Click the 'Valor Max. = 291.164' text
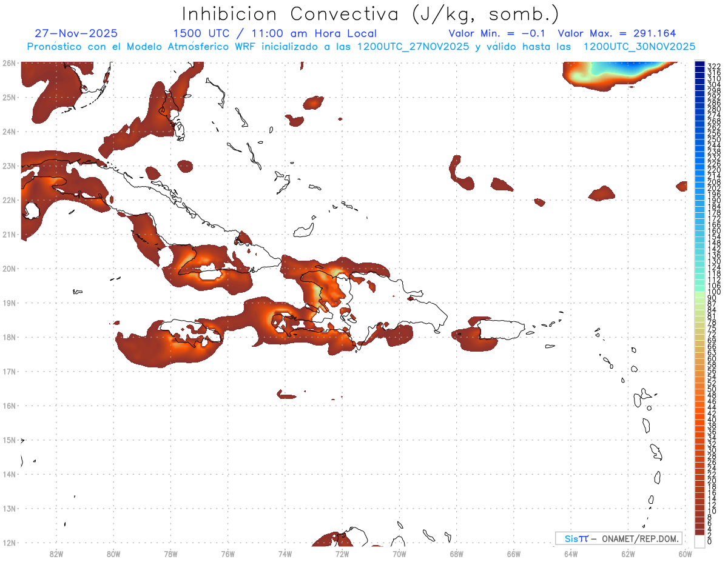This screenshot has width=728, height=562. [x=616, y=33]
